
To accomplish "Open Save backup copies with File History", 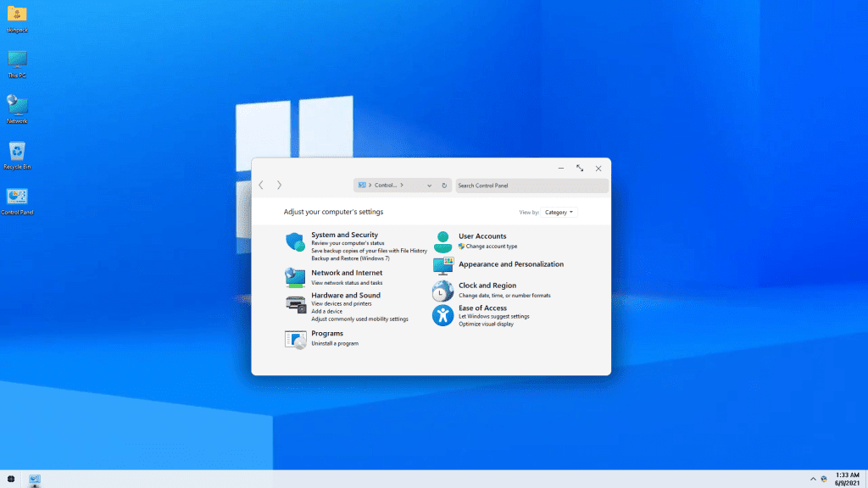I will (x=370, y=251).
